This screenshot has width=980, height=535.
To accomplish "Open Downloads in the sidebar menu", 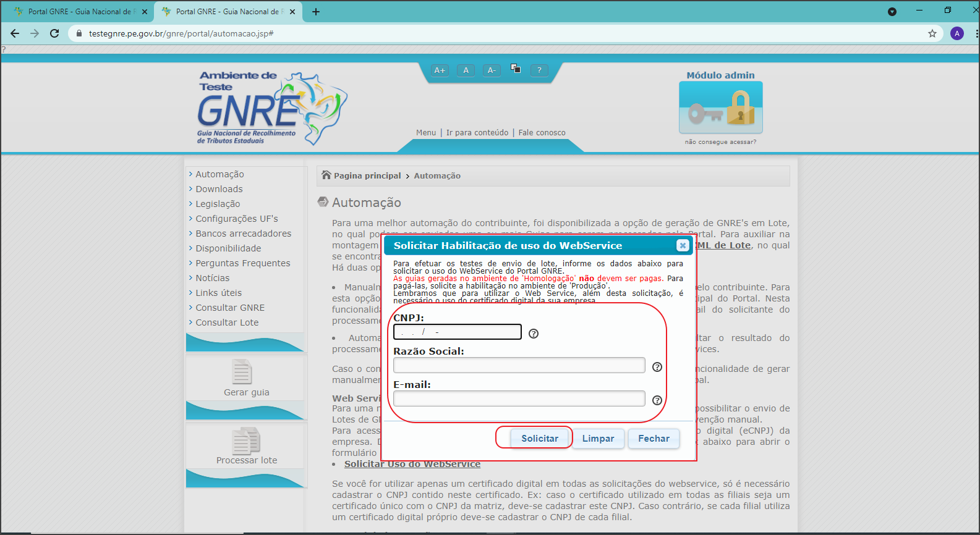I will (219, 189).
